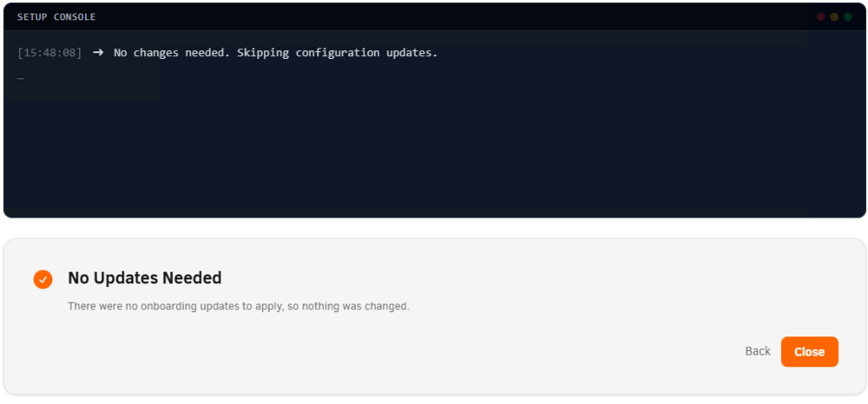Click the arrow icon in console log line
This screenshot has width=868, height=404.
tap(98, 53)
